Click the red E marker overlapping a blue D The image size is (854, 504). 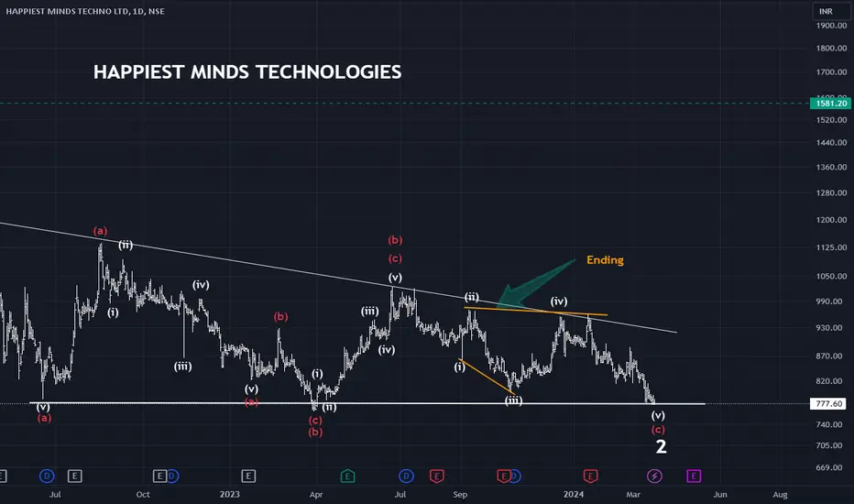(x=503, y=477)
